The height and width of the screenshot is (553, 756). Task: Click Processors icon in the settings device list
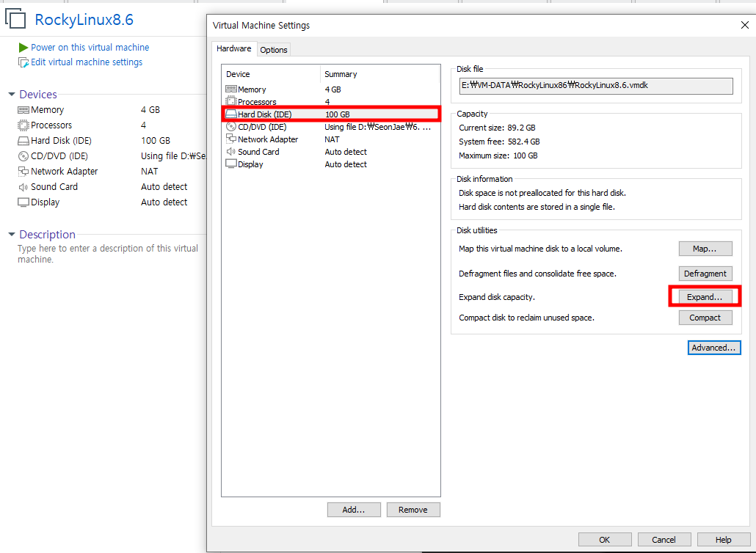point(231,102)
